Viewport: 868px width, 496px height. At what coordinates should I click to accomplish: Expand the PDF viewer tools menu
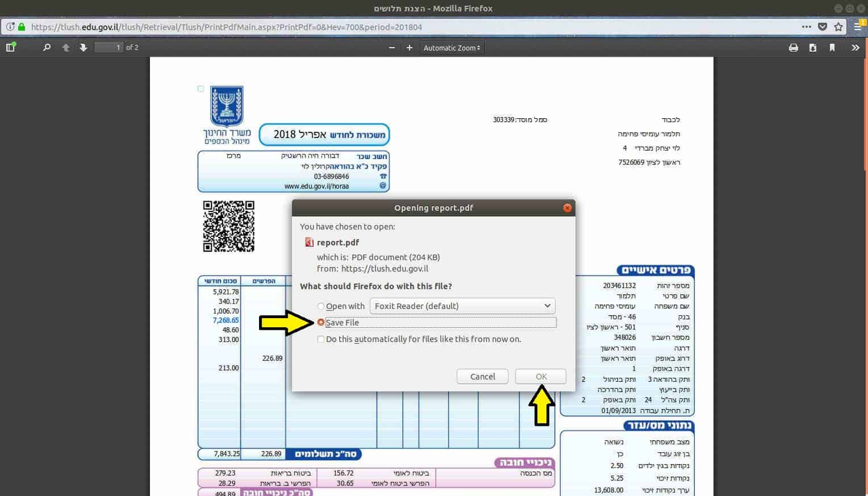tap(856, 48)
